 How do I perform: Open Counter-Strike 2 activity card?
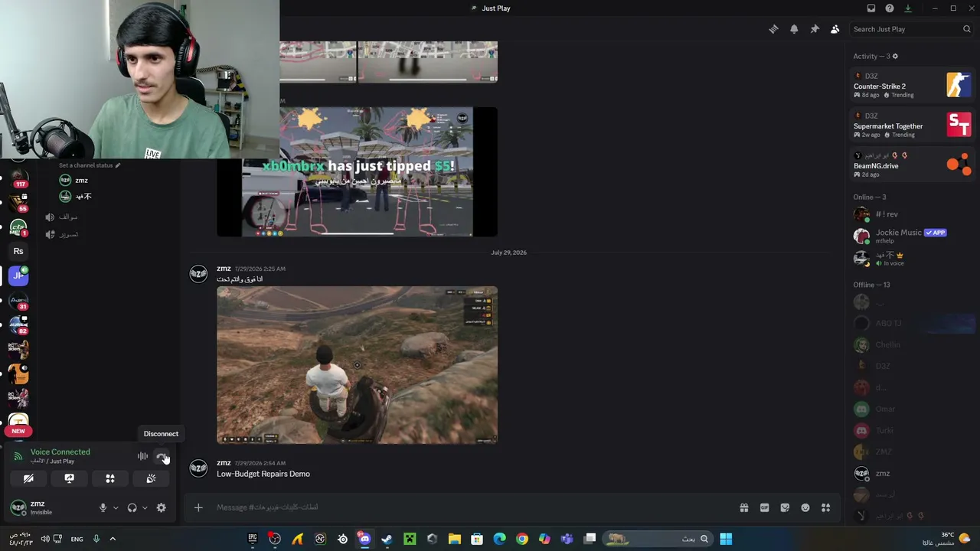[912, 85]
